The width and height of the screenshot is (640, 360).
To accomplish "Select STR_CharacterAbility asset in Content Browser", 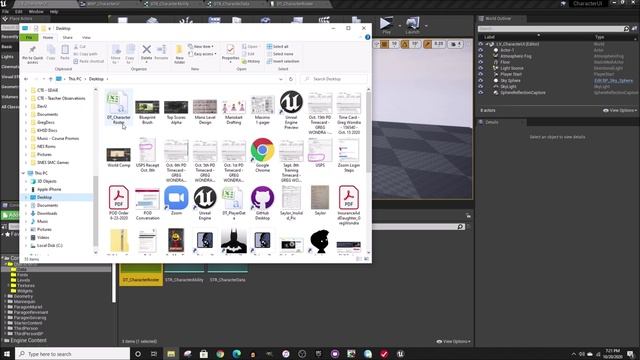I will [184, 274].
